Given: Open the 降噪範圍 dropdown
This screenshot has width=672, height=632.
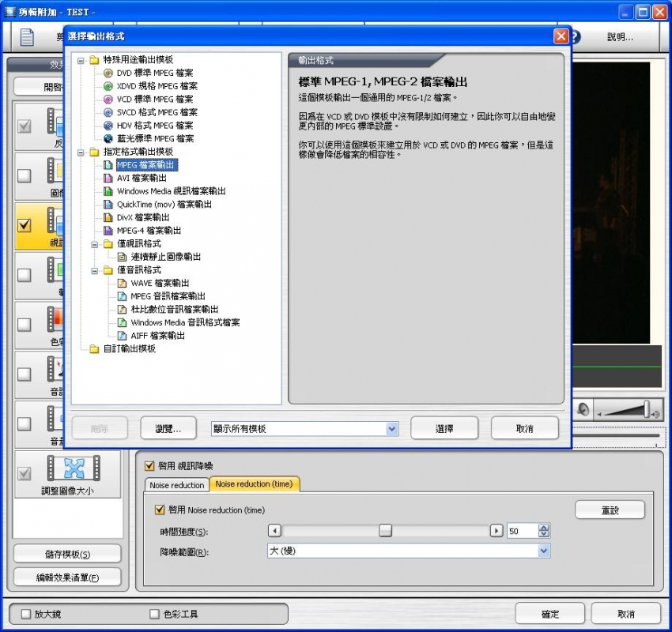Looking at the screenshot, I should pos(543,551).
